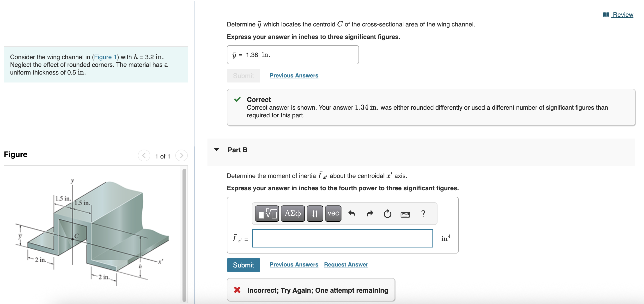Click the wing channel figure image
The image size is (644, 304).
[92, 233]
